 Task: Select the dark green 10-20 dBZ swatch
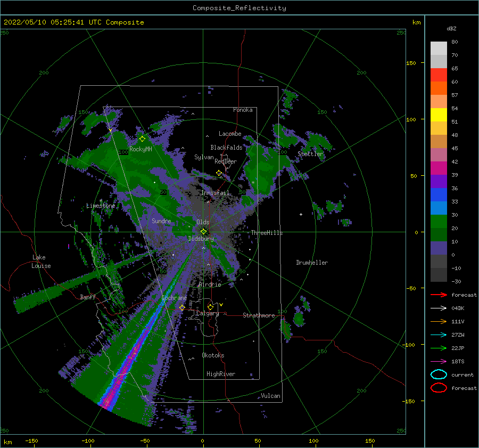point(439,235)
